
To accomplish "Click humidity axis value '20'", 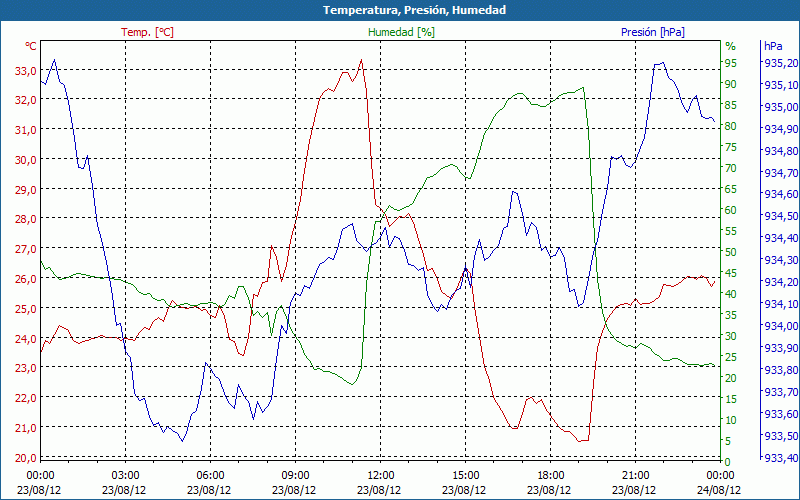I will [x=731, y=378].
